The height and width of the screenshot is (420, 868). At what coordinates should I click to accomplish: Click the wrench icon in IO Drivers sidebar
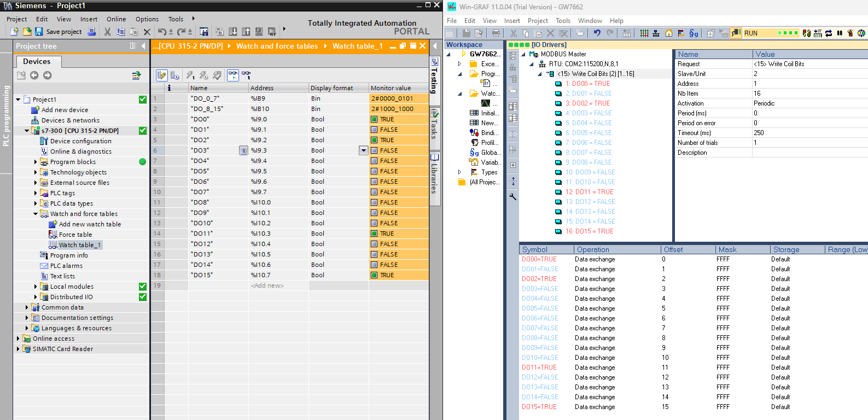[513, 197]
